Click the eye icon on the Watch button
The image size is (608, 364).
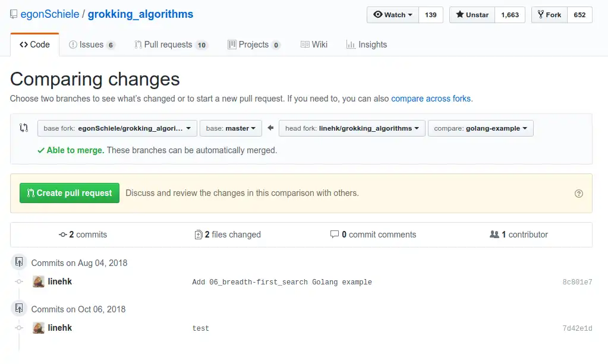(378, 15)
